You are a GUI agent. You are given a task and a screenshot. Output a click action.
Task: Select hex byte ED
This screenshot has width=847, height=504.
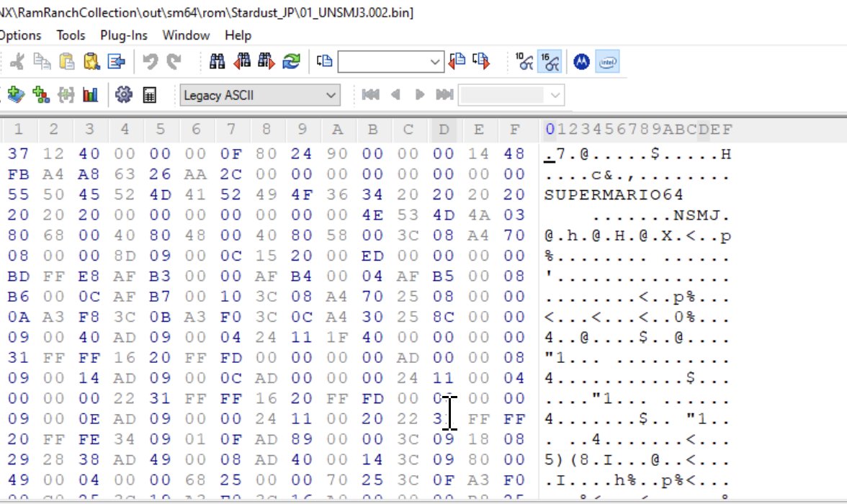pyautogui.click(x=373, y=256)
